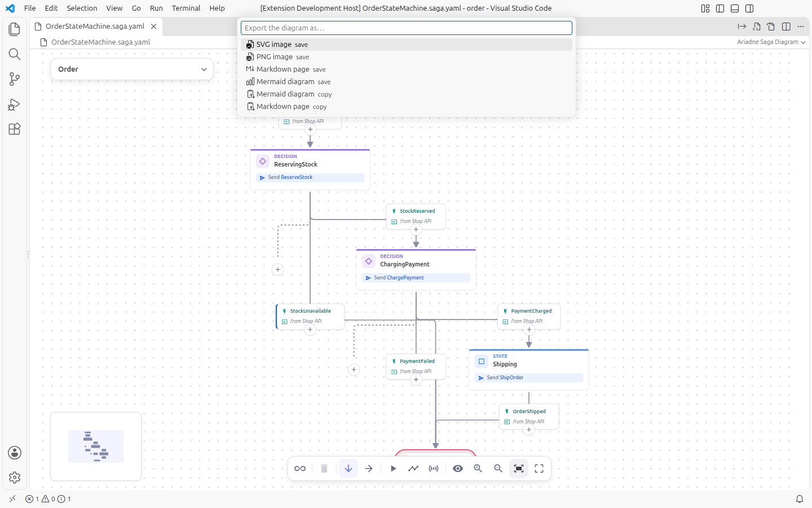Open the Source Control view
Image resolution: width=812 pixels, height=508 pixels.
pyautogui.click(x=15, y=79)
